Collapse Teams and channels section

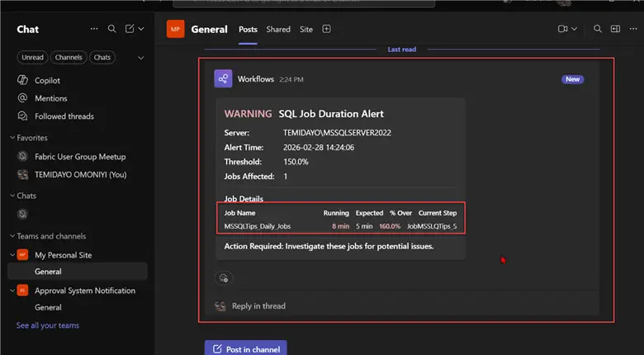(12, 236)
